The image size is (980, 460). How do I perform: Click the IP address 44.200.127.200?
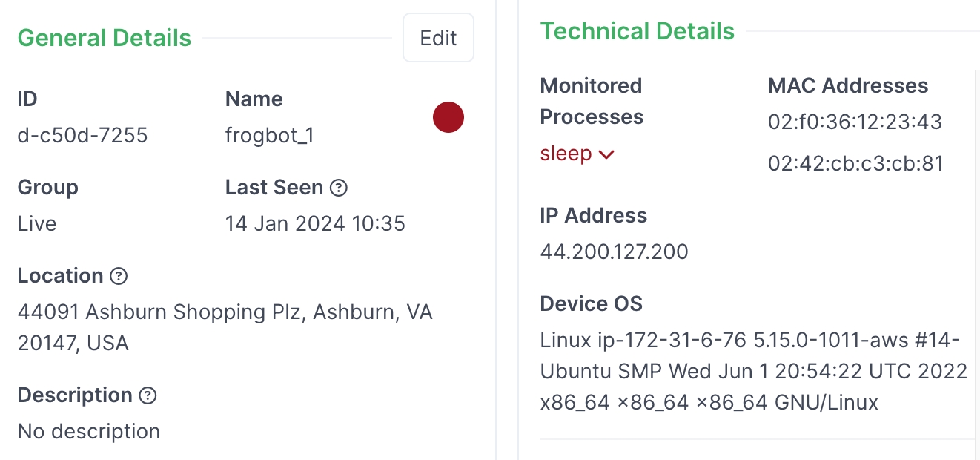614,252
